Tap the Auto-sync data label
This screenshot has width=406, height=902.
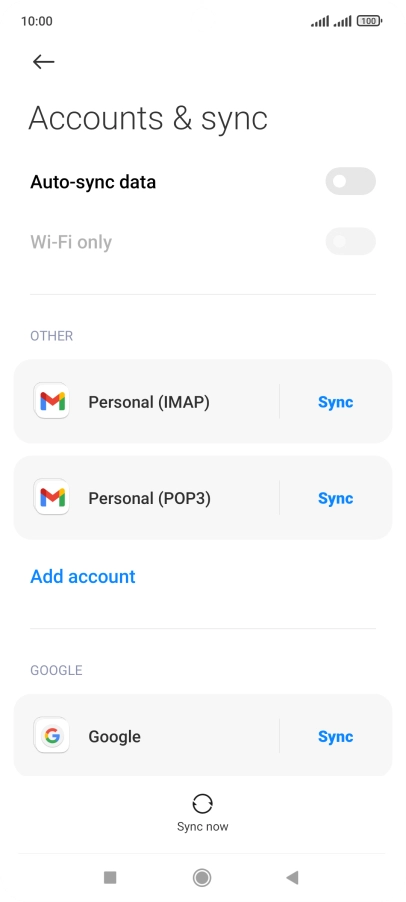point(93,182)
